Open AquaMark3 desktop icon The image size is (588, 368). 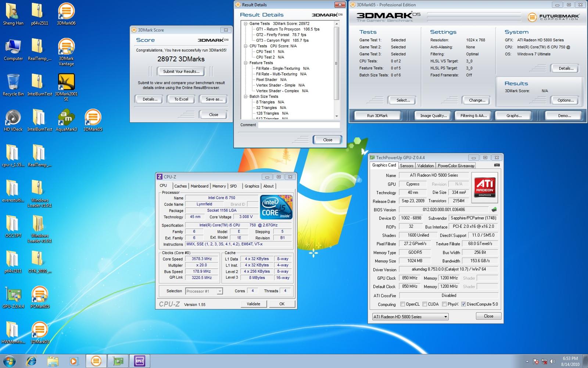click(x=66, y=120)
